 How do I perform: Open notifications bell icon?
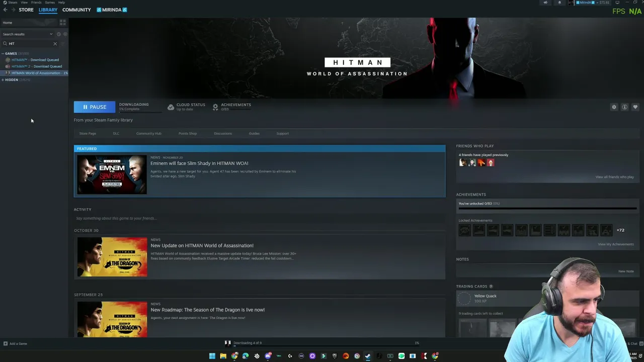(559, 3)
